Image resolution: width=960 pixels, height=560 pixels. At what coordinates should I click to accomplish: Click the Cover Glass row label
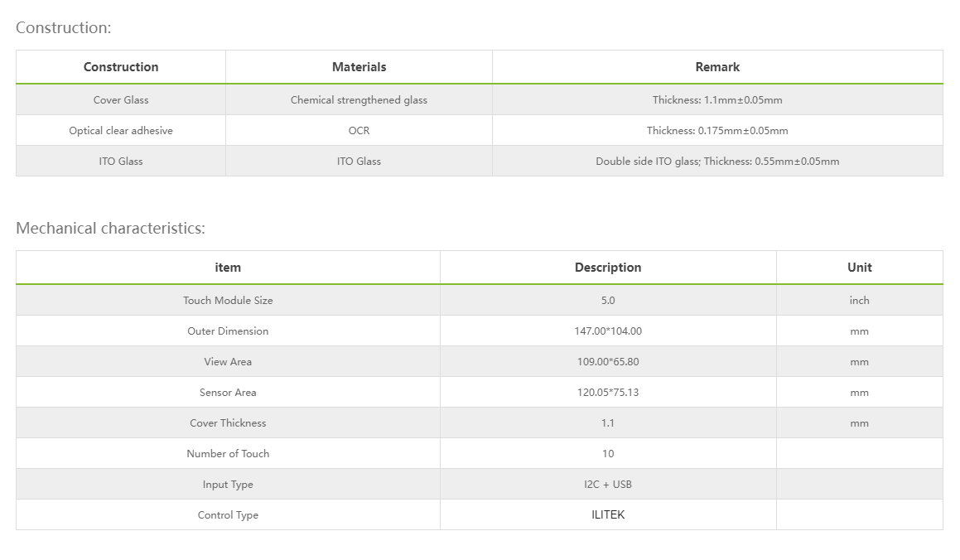tap(121, 100)
